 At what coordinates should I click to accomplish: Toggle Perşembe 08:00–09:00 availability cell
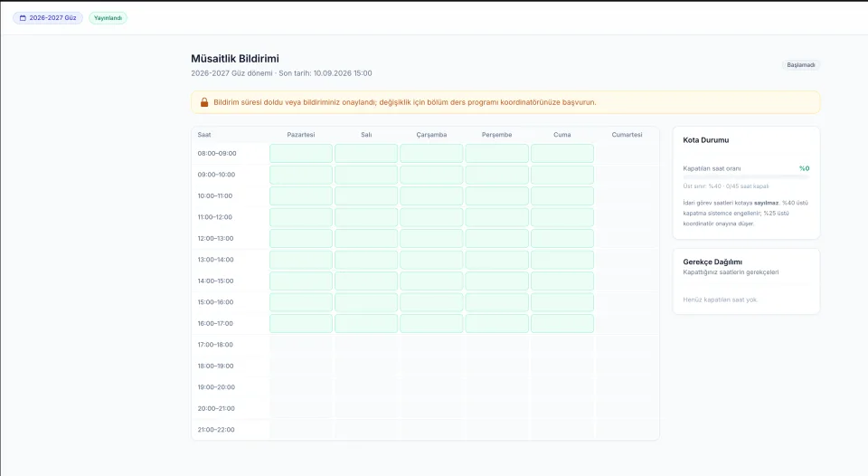coord(496,154)
